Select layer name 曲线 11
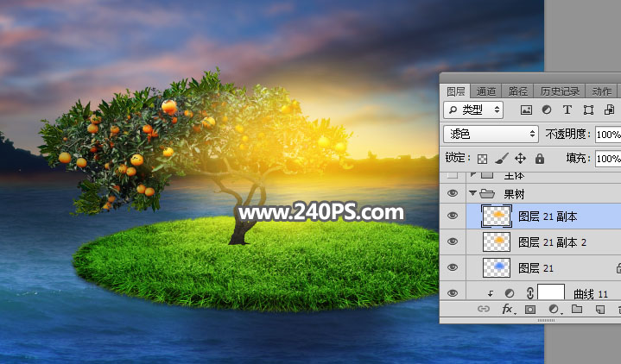The width and height of the screenshot is (621, 364). (591, 294)
